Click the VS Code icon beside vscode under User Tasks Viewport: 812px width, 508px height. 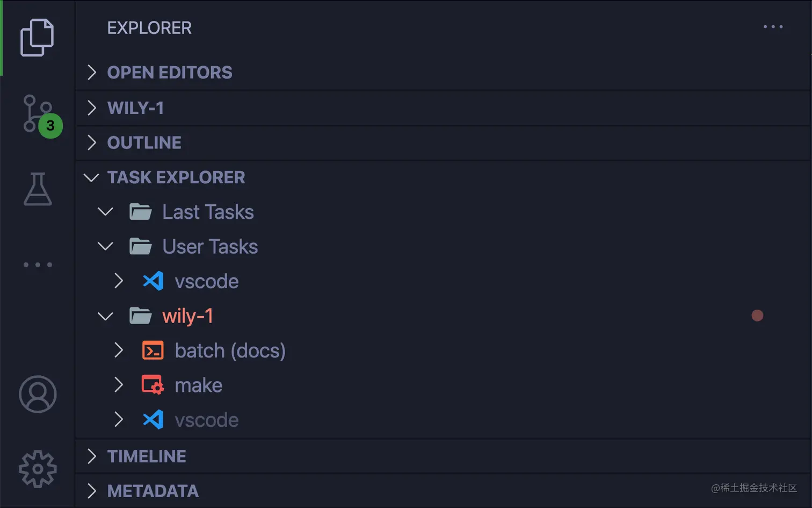coord(153,281)
